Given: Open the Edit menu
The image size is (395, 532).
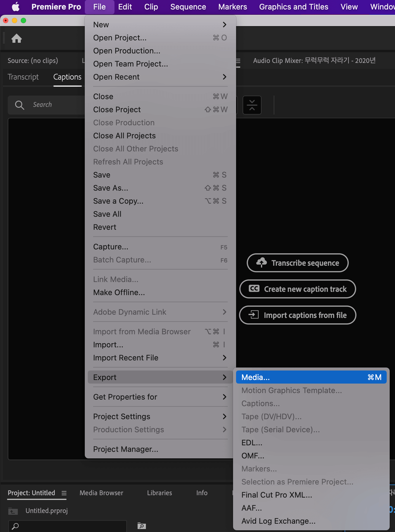Looking at the screenshot, I should pyautogui.click(x=125, y=7).
